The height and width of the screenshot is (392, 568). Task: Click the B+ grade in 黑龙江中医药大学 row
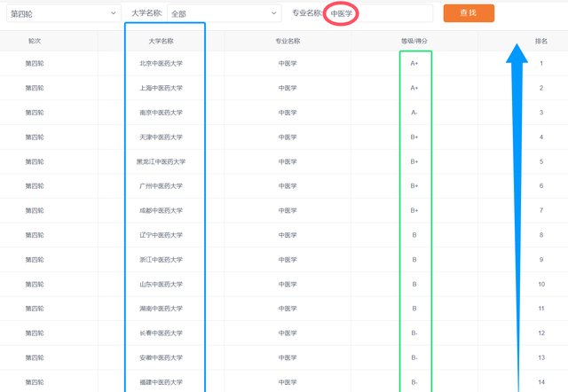coord(414,161)
